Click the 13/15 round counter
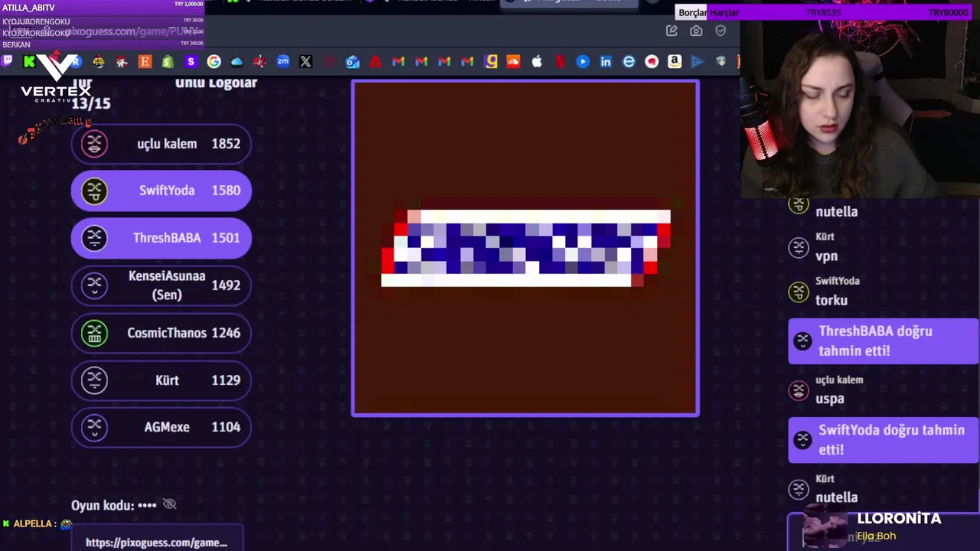This screenshot has width=980, height=551. (x=91, y=103)
